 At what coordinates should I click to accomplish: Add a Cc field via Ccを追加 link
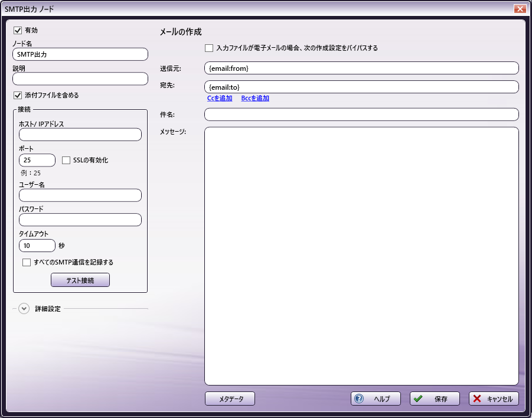tap(220, 99)
